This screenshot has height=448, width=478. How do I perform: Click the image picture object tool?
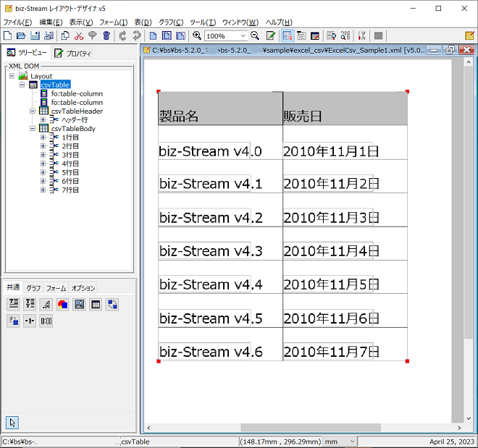click(79, 304)
